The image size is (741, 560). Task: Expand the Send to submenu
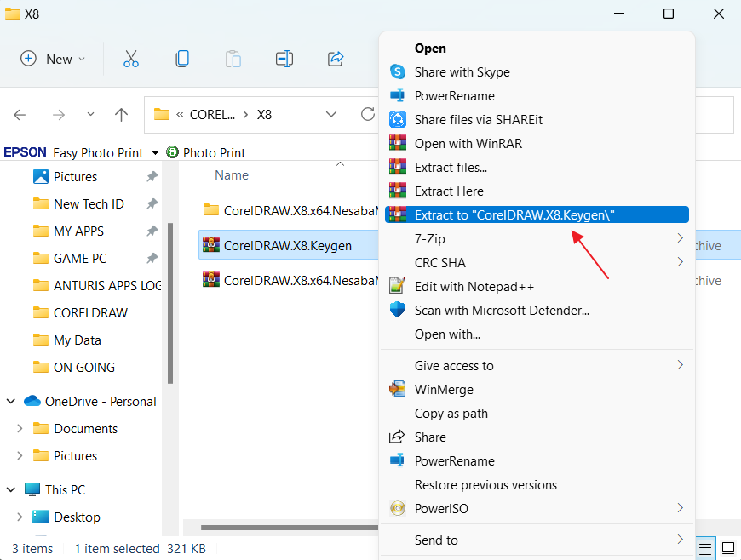tap(537, 540)
